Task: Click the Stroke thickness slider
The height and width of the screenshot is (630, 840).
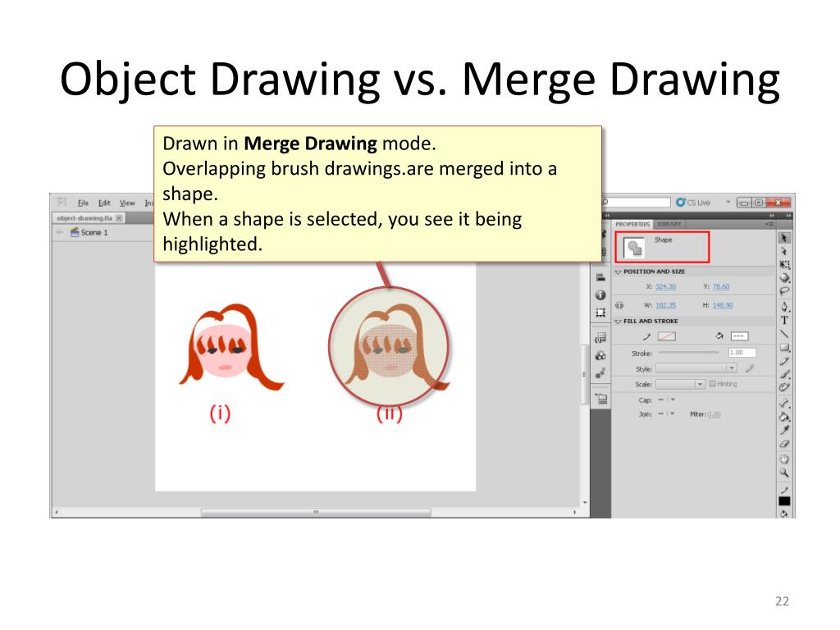Action: [x=688, y=353]
